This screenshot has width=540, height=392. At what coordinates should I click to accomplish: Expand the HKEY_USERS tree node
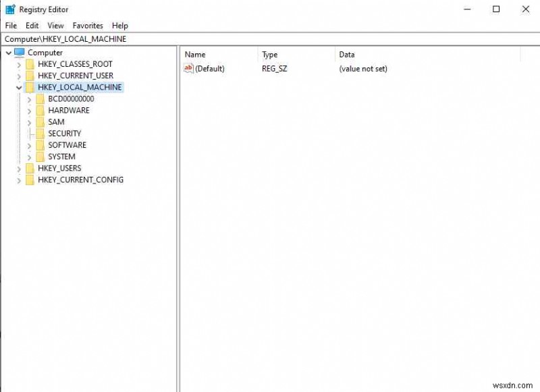click(20, 168)
